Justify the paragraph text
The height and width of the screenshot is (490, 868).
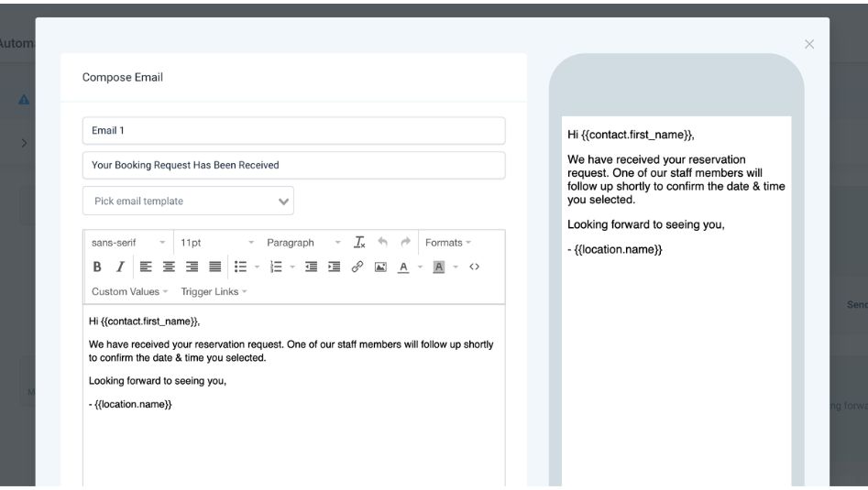tap(214, 267)
